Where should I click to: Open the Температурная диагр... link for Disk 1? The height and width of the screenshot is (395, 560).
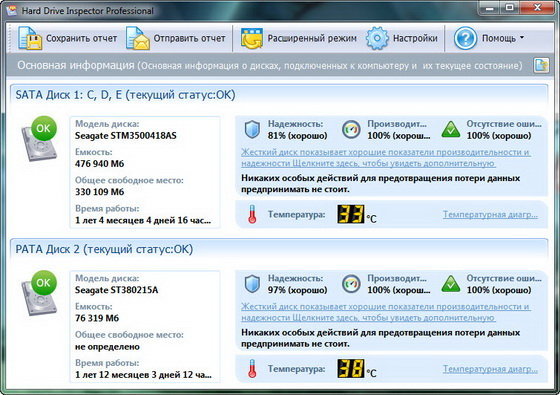(490, 214)
